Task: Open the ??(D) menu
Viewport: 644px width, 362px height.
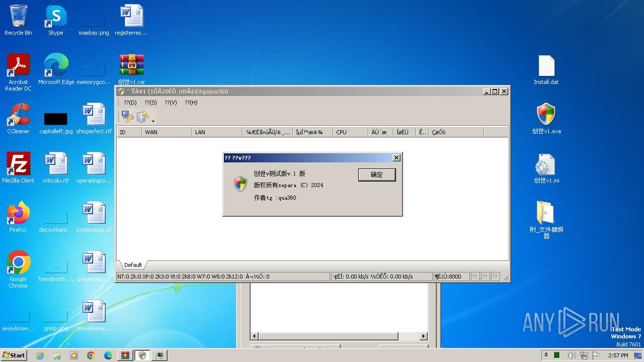Action: coord(130,103)
